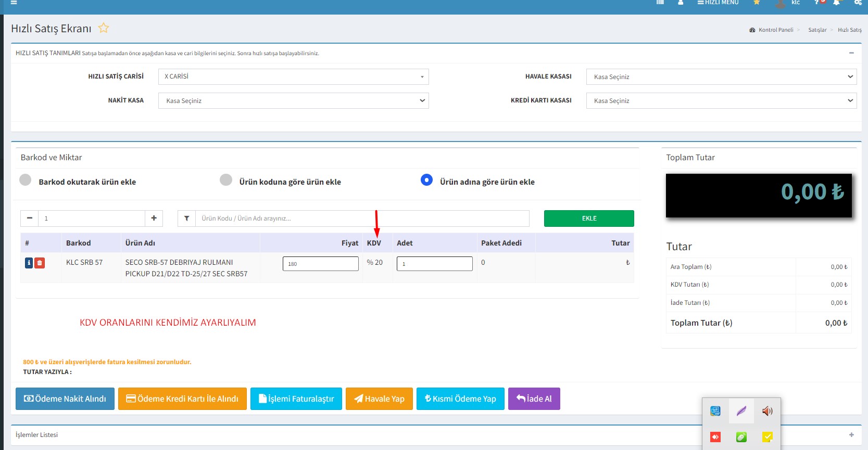This screenshot has height=450, width=868.
Task: Click the green EKLE button
Action: pyautogui.click(x=589, y=218)
